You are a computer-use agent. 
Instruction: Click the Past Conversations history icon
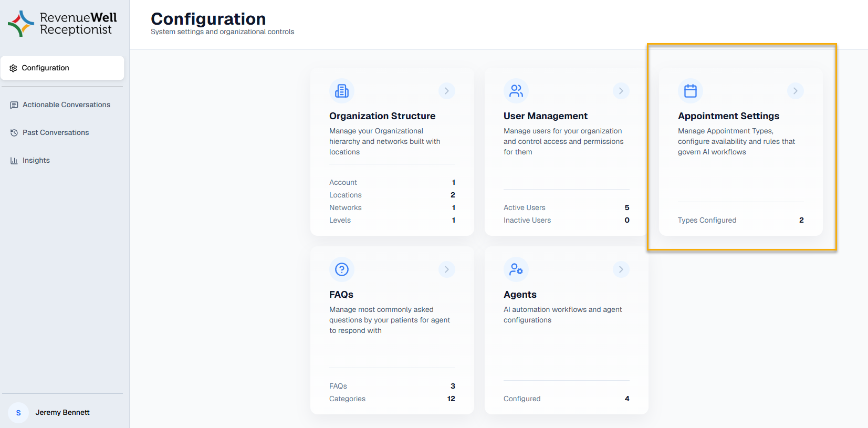[x=14, y=133]
